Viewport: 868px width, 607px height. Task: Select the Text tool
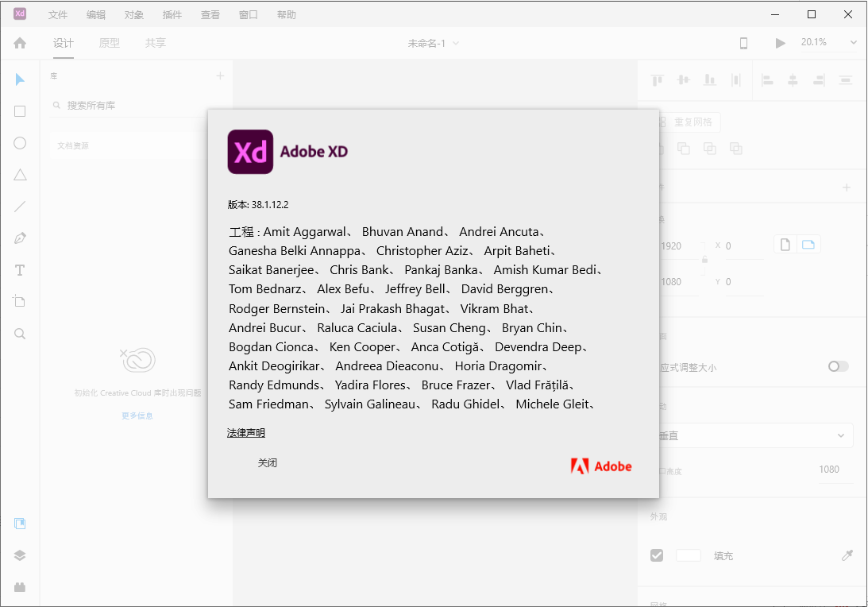click(x=19, y=270)
